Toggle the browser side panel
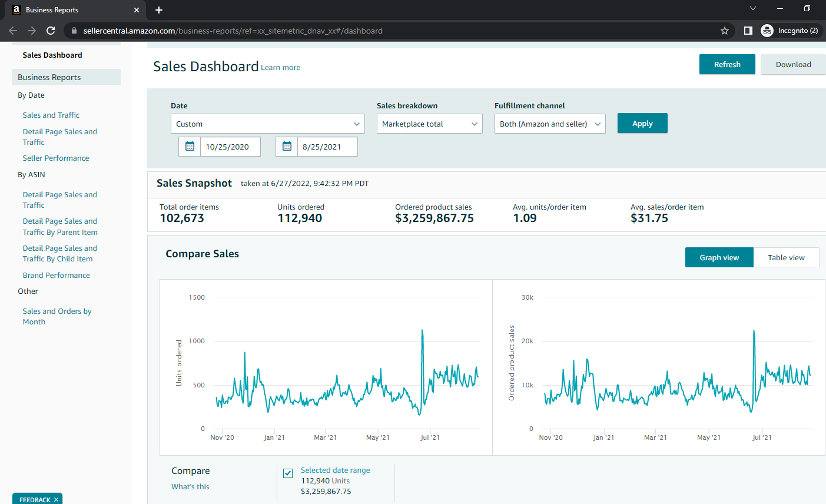Image resolution: width=826 pixels, height=504 pixels. 748,31
